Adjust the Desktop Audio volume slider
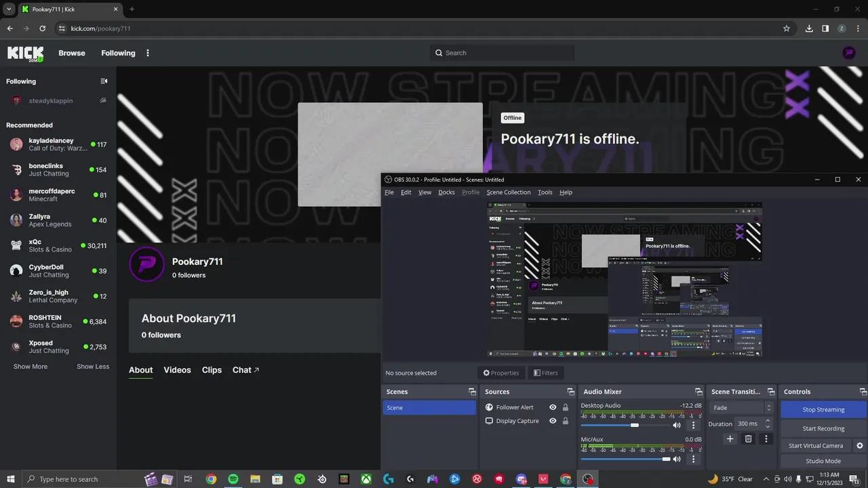The height and width of the screenshot is (488, 868). [x=625, y=425]
